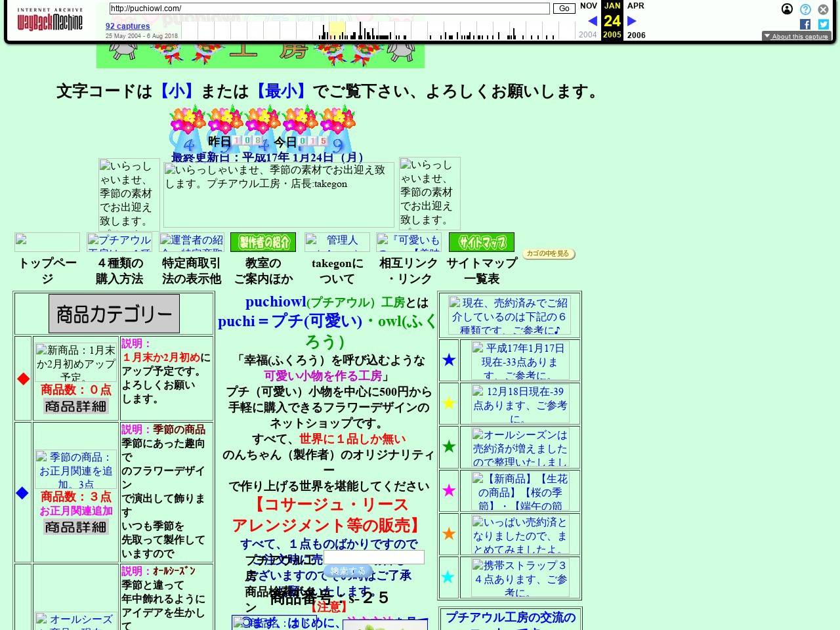Image resolution: width=840 pixels, height=630 pixels.
Task: Click the Twitter share icon
Action: click(x=823, y=24)
